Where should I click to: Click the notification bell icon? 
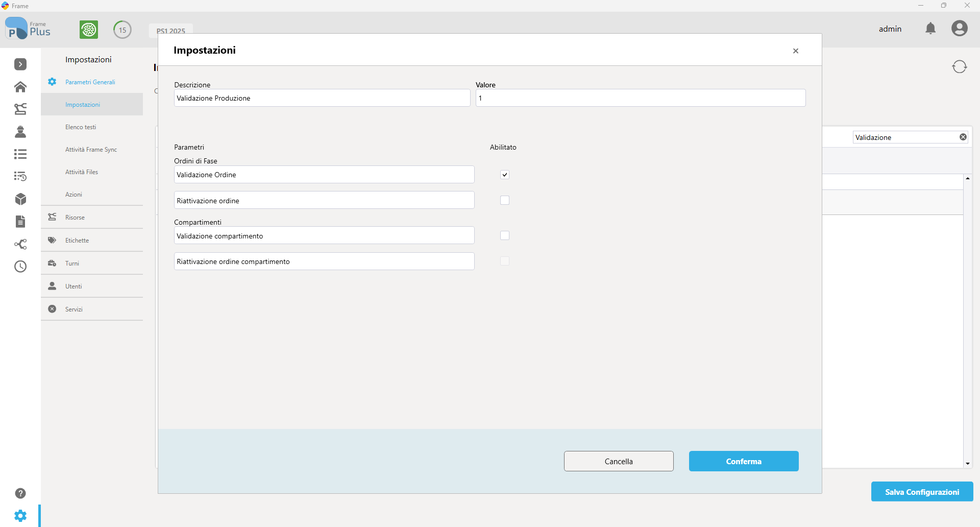tap(930, 29)
